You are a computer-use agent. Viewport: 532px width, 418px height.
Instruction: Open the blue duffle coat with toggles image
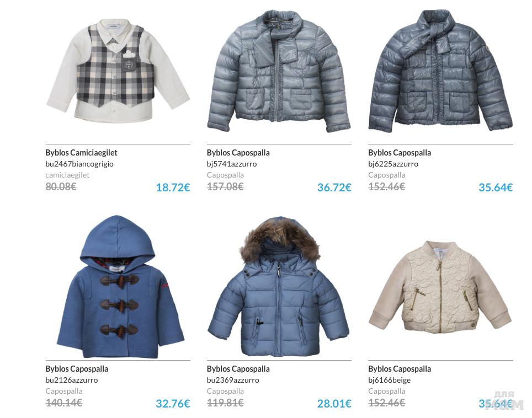pos(120,287)
